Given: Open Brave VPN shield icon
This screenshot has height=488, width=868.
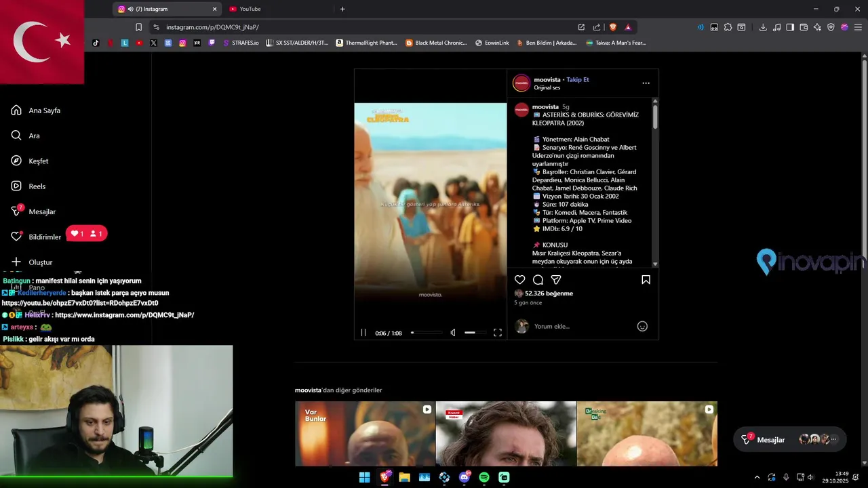Looking at the screenshot, I should click(x=831, y=27).
